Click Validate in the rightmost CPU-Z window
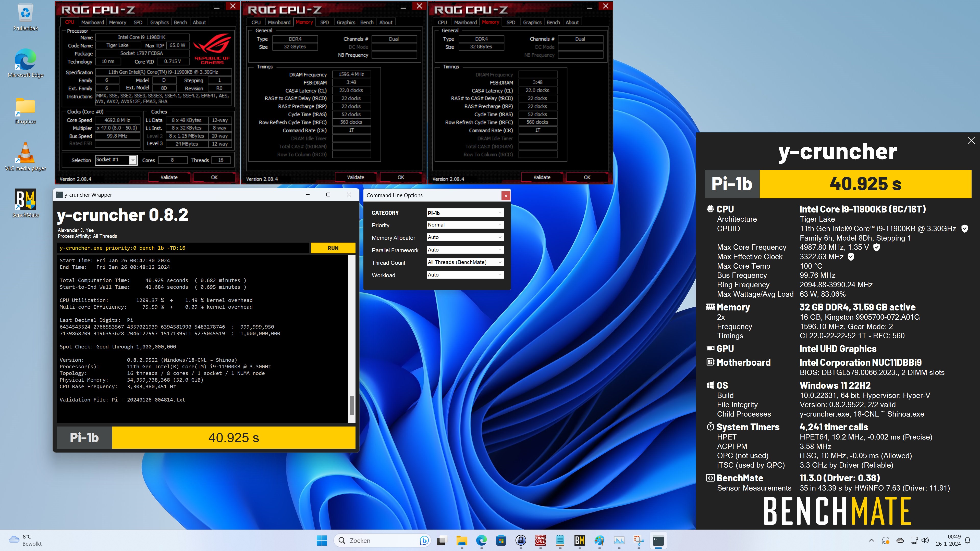 coord(542,177)
